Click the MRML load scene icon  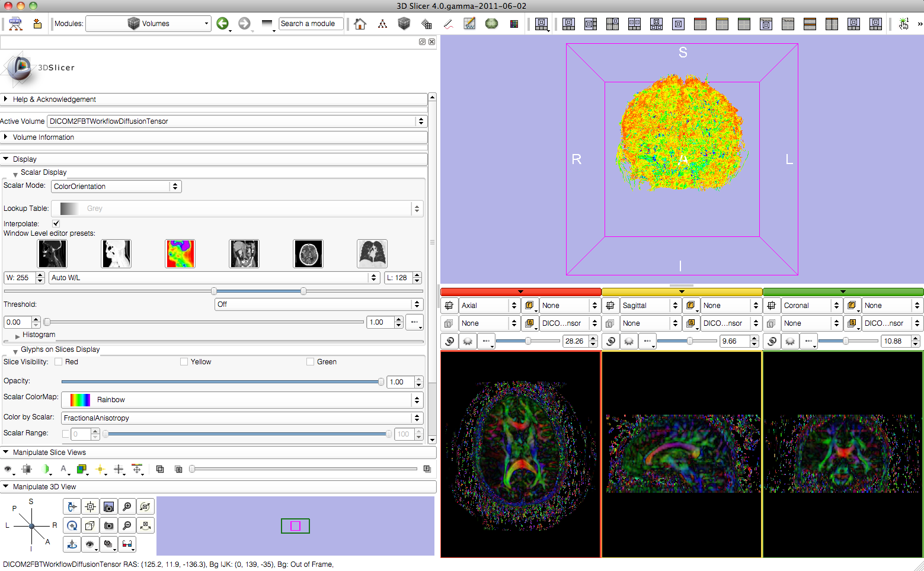[x=15, y=24]
